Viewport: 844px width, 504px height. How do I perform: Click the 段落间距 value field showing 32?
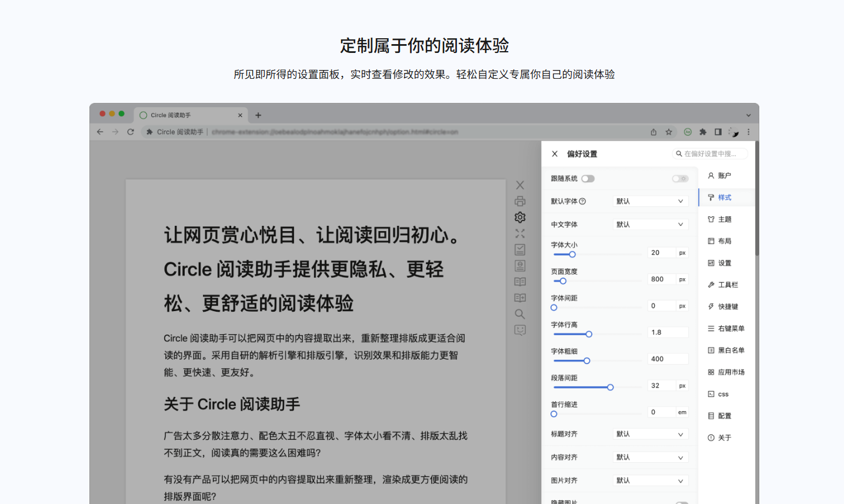click(x=662, y=386)
